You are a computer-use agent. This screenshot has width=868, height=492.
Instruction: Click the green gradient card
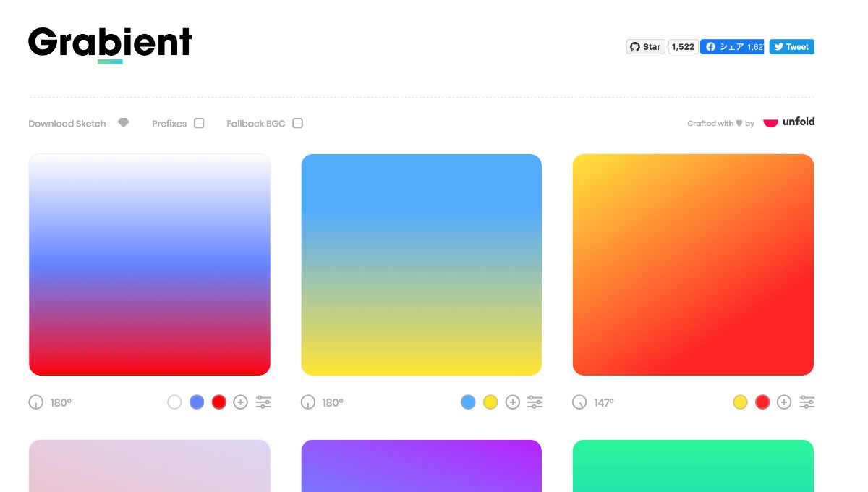pos(693,466)
